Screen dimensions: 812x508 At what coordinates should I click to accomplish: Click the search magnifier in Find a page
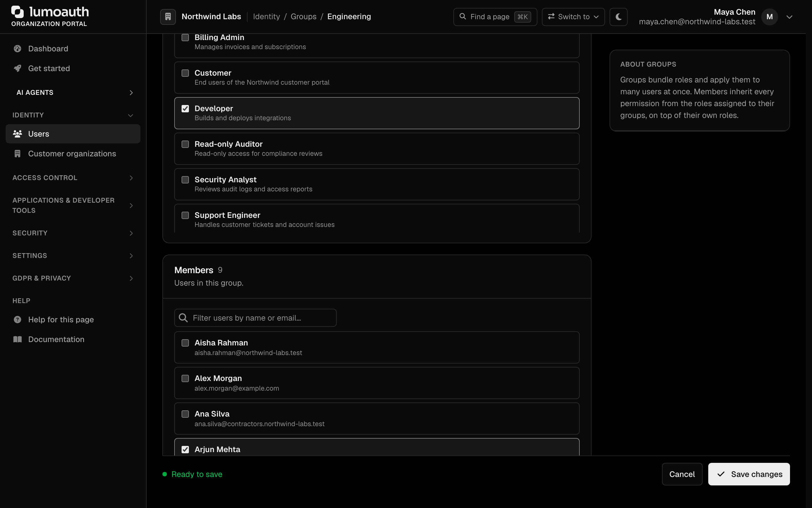[x=462, y=16]
